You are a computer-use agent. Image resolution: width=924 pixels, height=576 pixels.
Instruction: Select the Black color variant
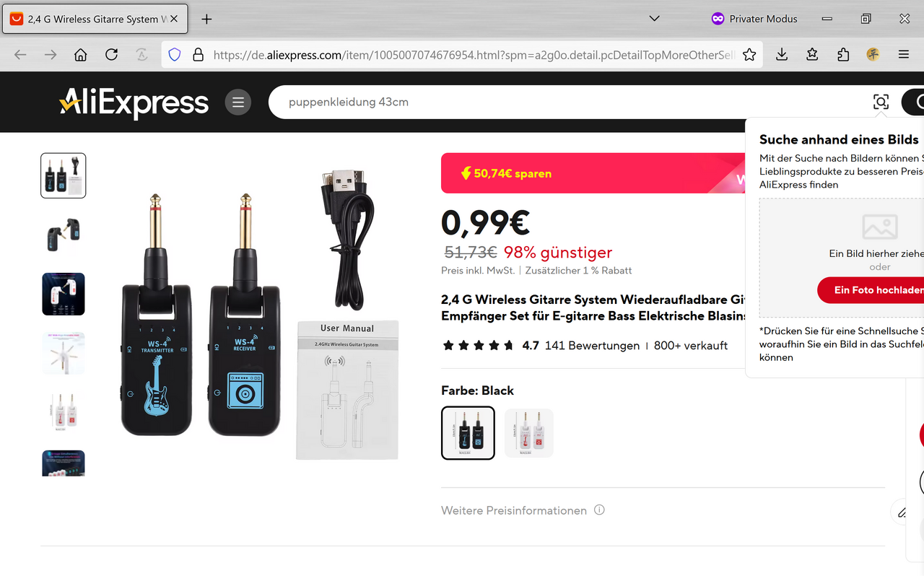tap(468, 433)
